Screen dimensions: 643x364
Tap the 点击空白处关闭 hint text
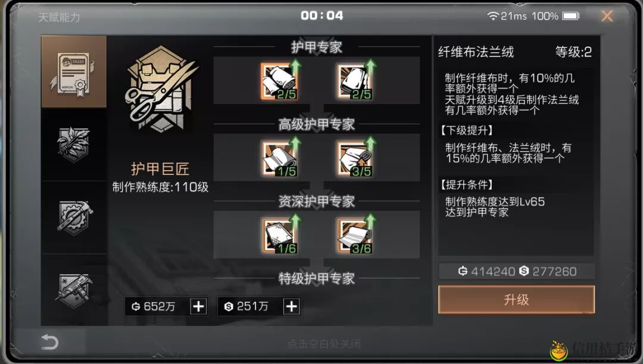(324, 344)
